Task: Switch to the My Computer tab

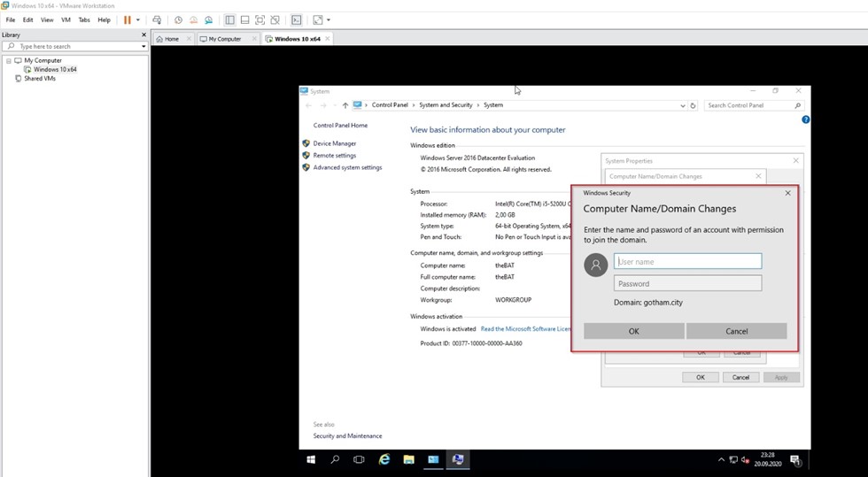Action: [224, 39]
